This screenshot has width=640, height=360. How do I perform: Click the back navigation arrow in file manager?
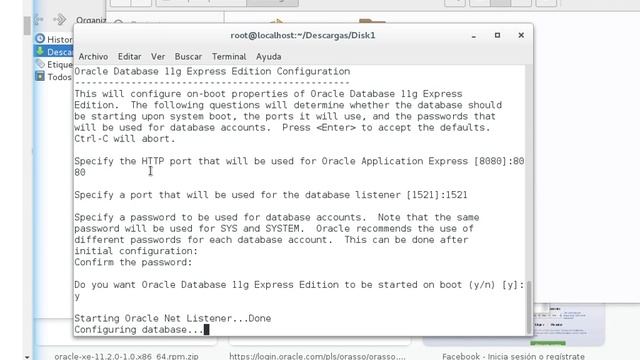(x=38, y=19)
